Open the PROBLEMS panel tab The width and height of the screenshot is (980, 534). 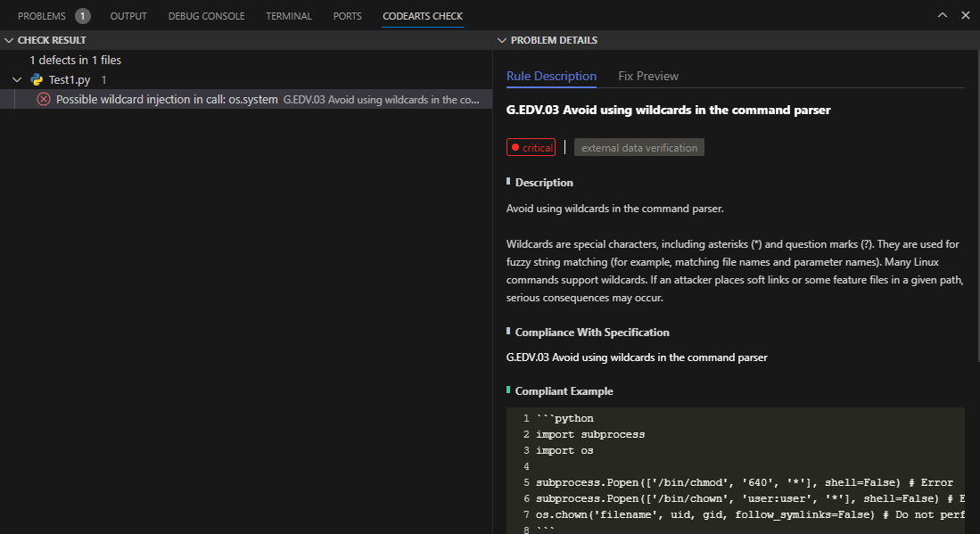click(41, 16)
